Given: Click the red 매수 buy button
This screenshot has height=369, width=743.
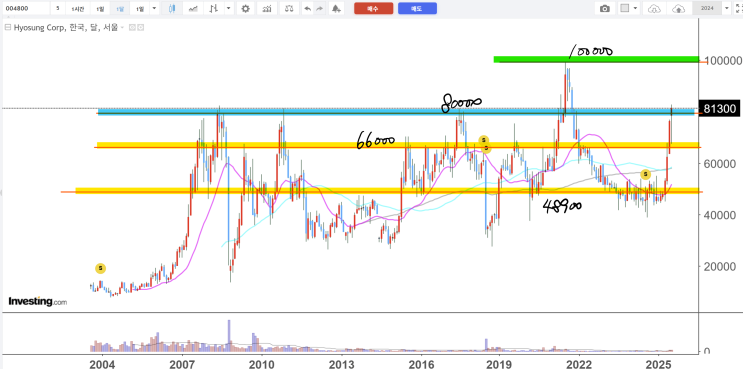Looking at the screenshot, I should point(373,9).
